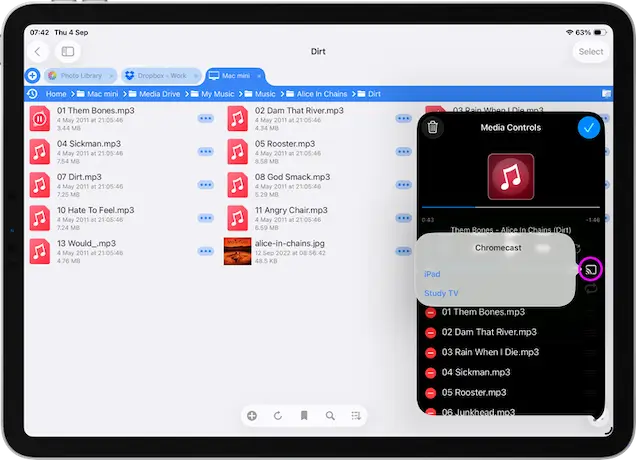Remove 02 Dam That River.mp3 from queue

(x=430, y=332)
